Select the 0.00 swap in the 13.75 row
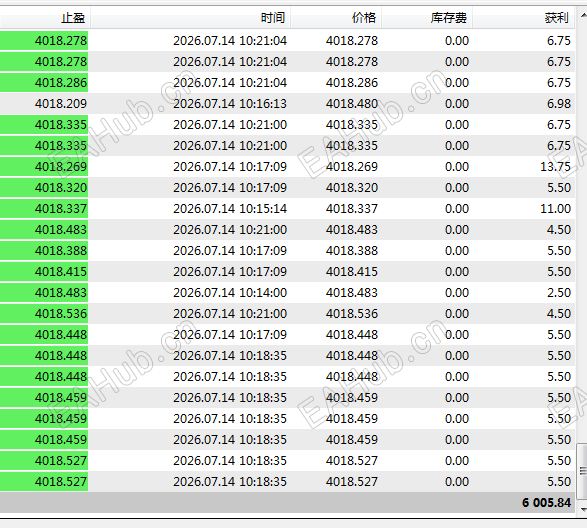 tap(457, 167)
